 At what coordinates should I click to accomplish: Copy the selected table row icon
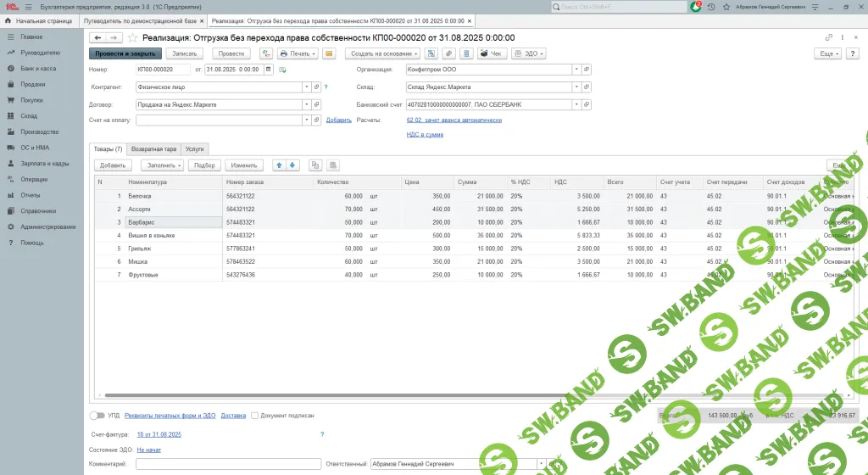click(x=315, y=165)
